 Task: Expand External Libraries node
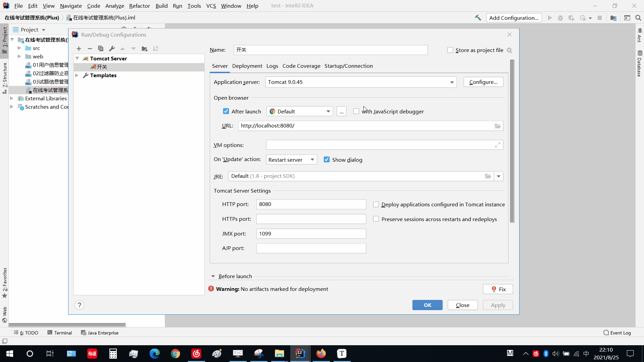point(12,99)
